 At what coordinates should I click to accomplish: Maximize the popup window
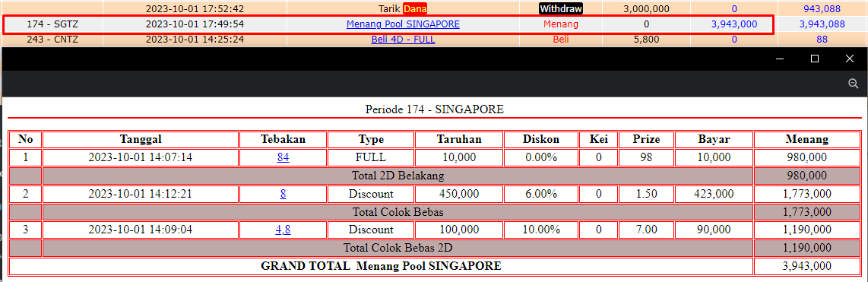pyautogui.click(x=814, y=59)
